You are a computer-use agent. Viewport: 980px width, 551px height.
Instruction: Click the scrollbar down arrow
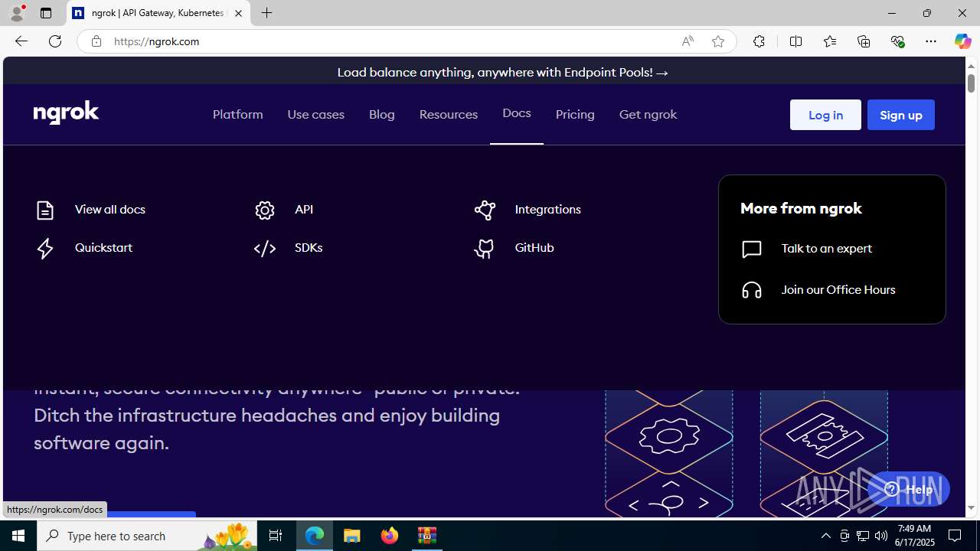(x=971, y=508)
